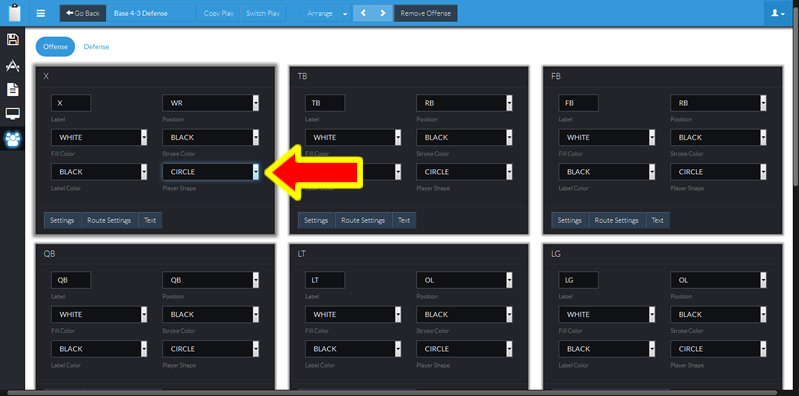This screenshot has width=799, height=396.
Task: Open the TB player Stroke Color dropdown
Action: point(465,137)
